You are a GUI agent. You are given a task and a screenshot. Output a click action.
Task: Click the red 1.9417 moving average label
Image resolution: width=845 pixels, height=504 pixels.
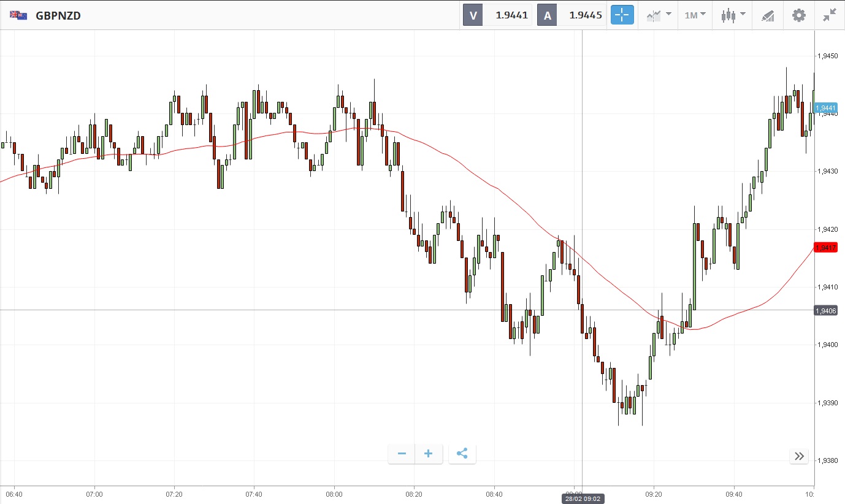click(826, 248)
